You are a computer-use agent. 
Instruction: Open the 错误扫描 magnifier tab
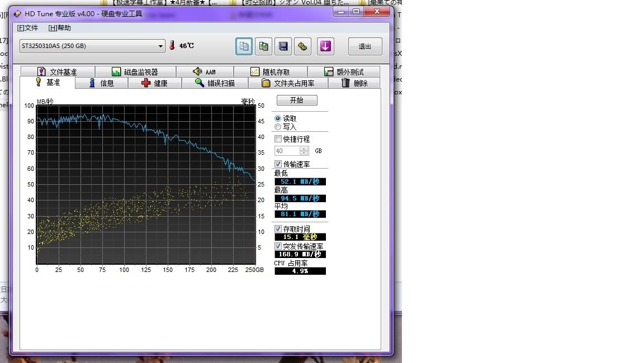coord(215,83)
